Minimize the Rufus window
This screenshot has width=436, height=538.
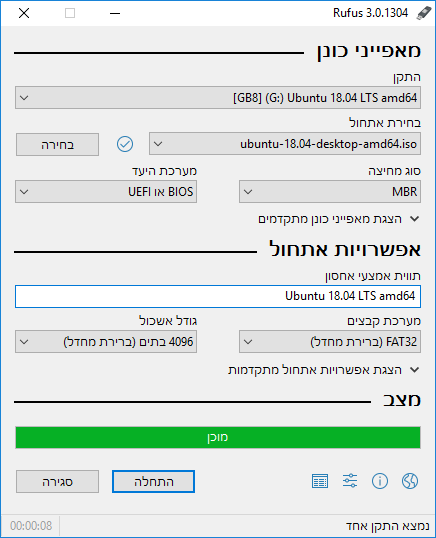click(115, 13)
